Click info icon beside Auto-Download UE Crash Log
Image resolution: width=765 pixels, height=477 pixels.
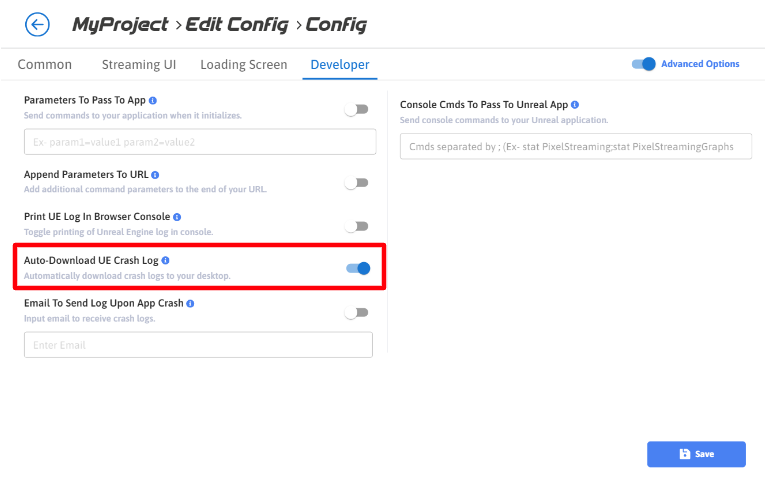pos(165,260)
